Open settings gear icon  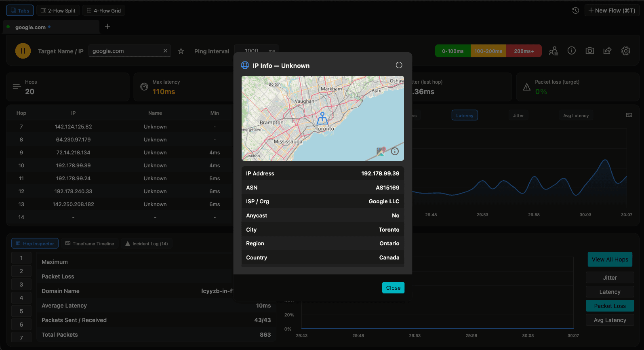[626, 51]
